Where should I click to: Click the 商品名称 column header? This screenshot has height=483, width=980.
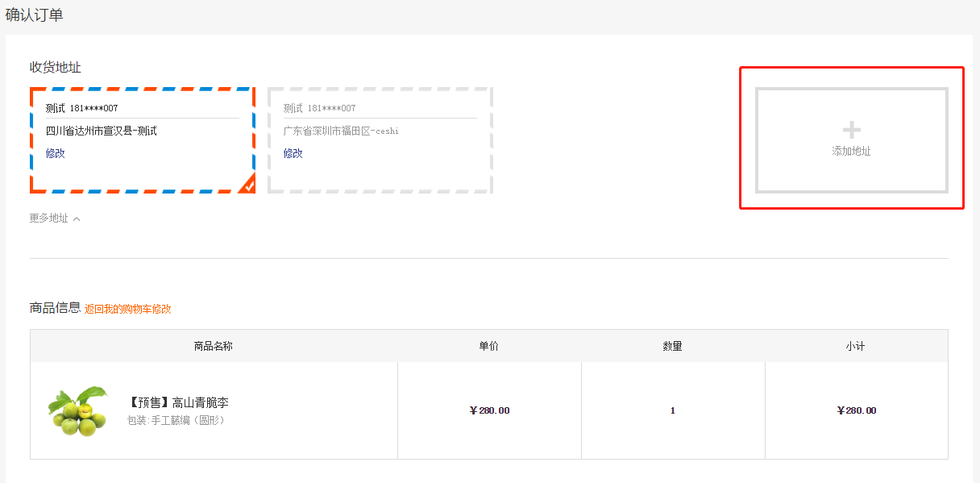pos(214,346)
